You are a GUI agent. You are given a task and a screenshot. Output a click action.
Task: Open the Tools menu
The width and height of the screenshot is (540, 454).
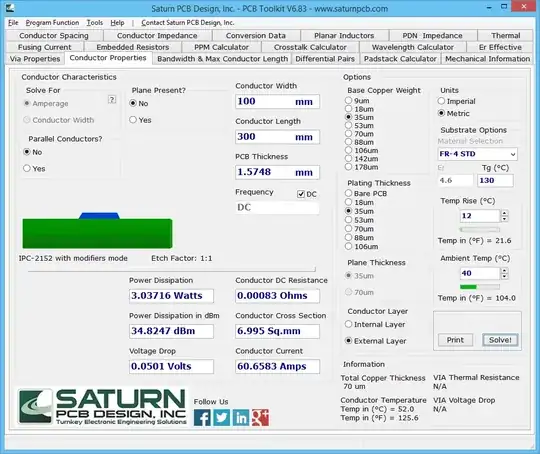(x=95, y=23)
